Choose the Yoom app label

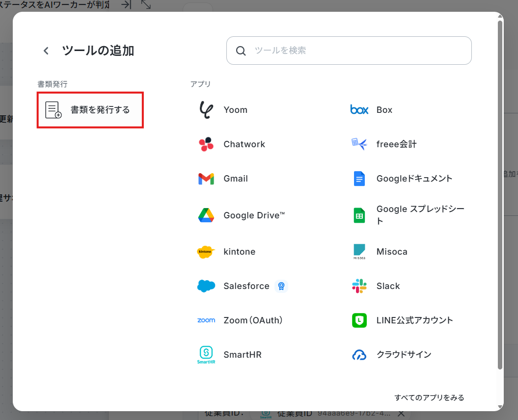point(236,110)
